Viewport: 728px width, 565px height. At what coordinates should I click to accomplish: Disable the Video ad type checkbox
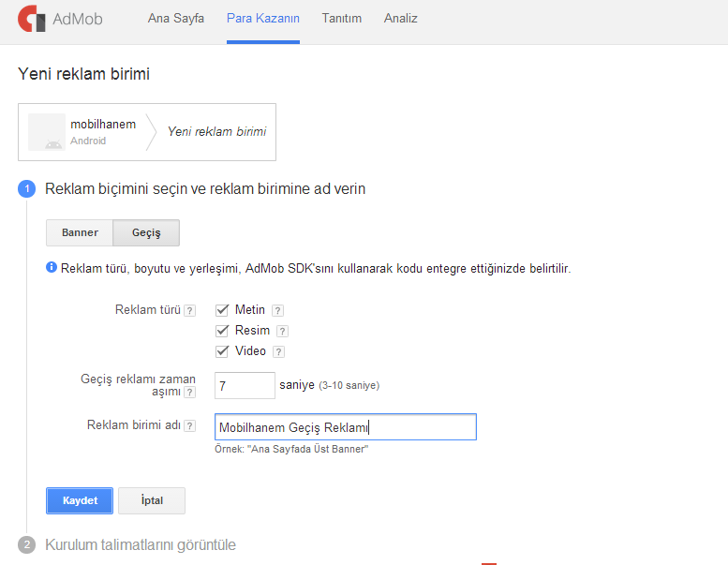pos(222,351)
